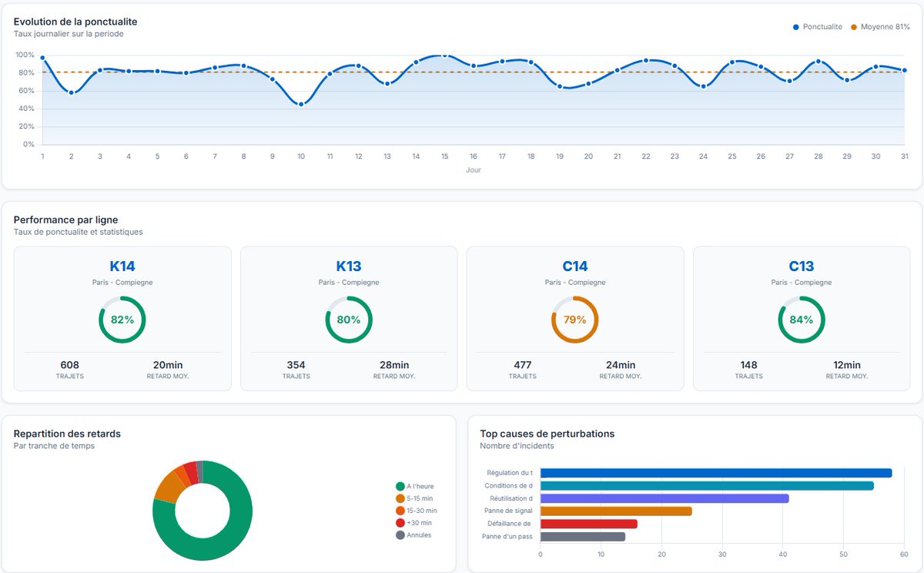Select the last data point at day 31
This screenshot has width=924, height=573.
[904, 70]
